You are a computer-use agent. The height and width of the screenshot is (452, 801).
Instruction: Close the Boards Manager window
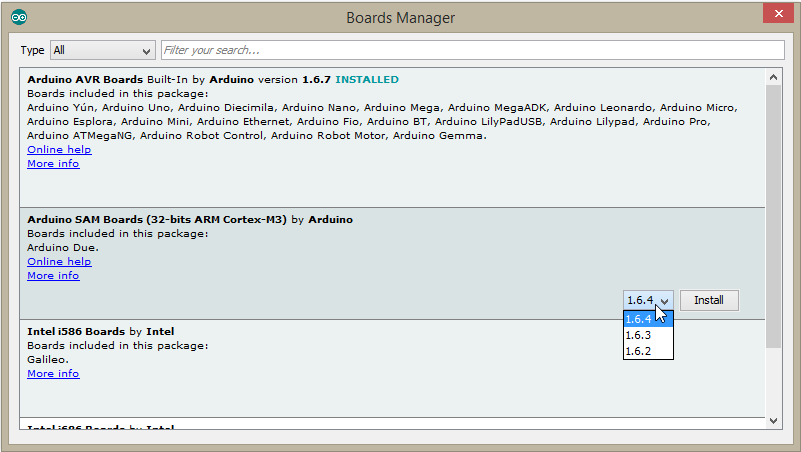coord(778,14)
